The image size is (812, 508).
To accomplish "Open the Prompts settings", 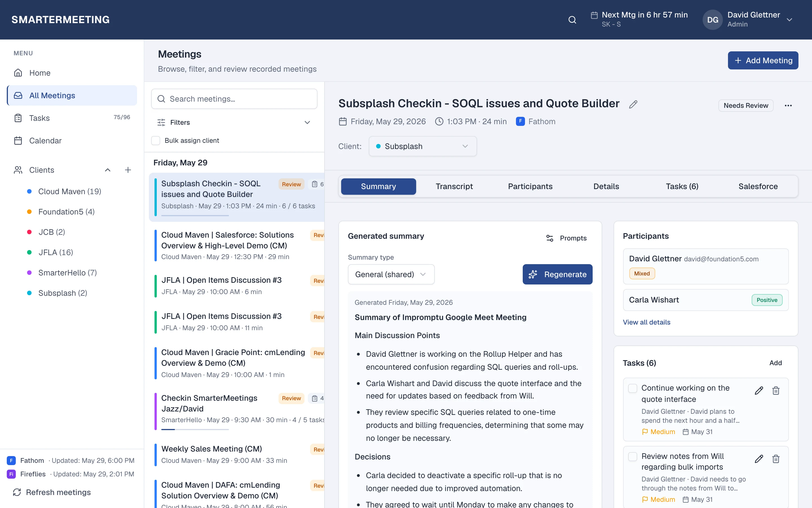I will [566, 238].
